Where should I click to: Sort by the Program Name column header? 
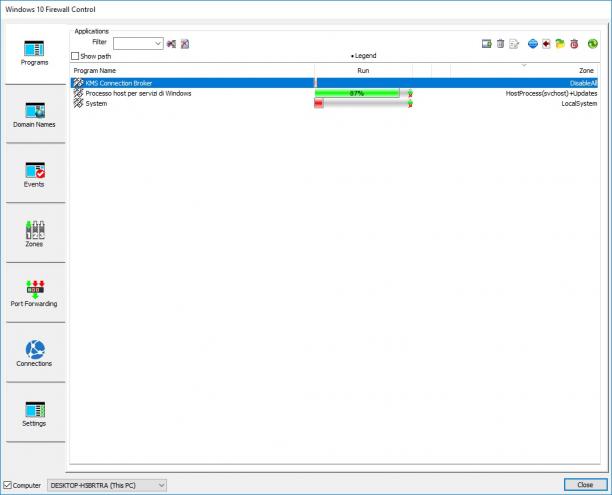click(x=192, y=71)
